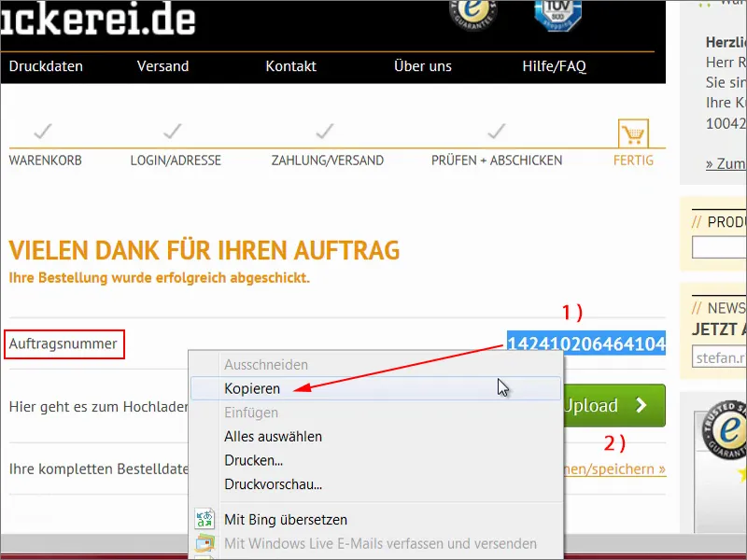Viewport: 747px width, 560px height.
Task: Click the FERTIG step label
Action: 634,161
